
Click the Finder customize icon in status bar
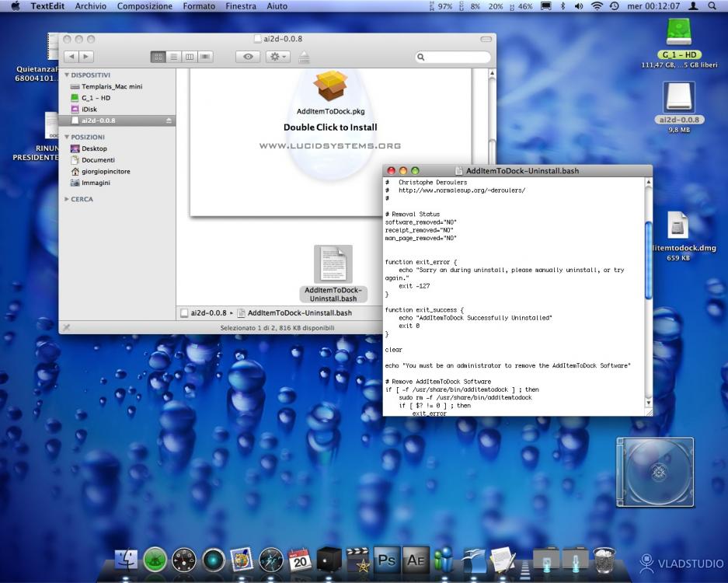coord(66,327)
